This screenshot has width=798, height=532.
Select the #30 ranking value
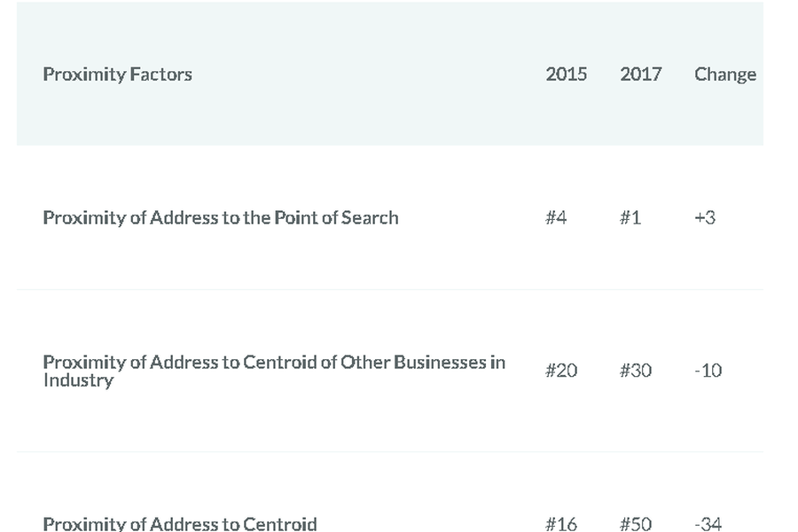636,371
